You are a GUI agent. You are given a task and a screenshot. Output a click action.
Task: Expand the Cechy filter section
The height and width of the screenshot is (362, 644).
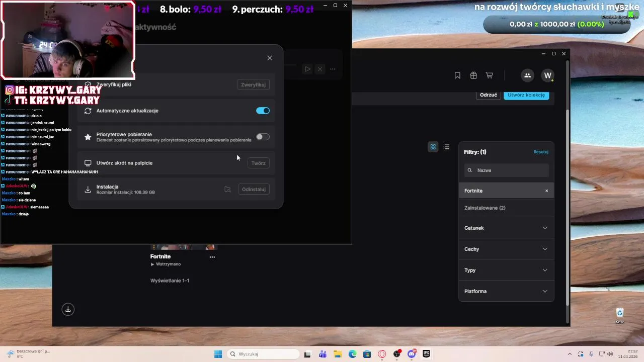506,249
